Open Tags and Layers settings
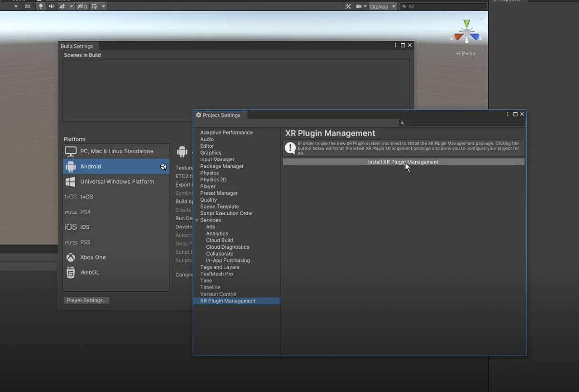This screenshot has height=392, width=579. click(220, 267)
